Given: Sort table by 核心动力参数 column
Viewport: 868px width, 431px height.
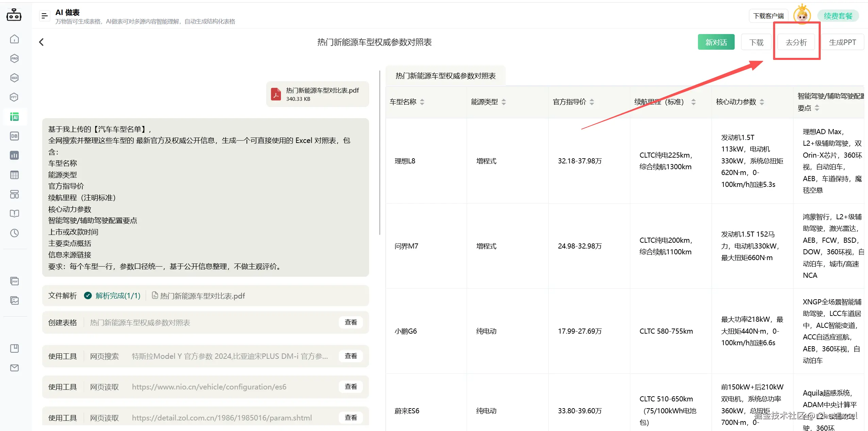Looking at the screenshot, I should 762,102.
